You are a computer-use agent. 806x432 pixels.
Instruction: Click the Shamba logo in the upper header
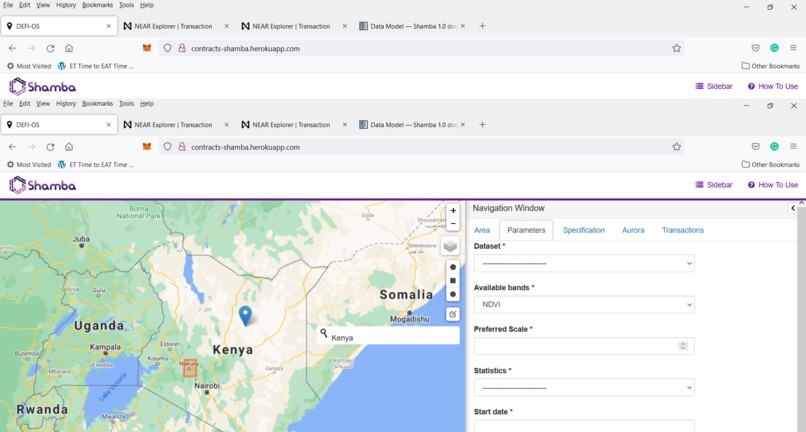tap(43, 86)
